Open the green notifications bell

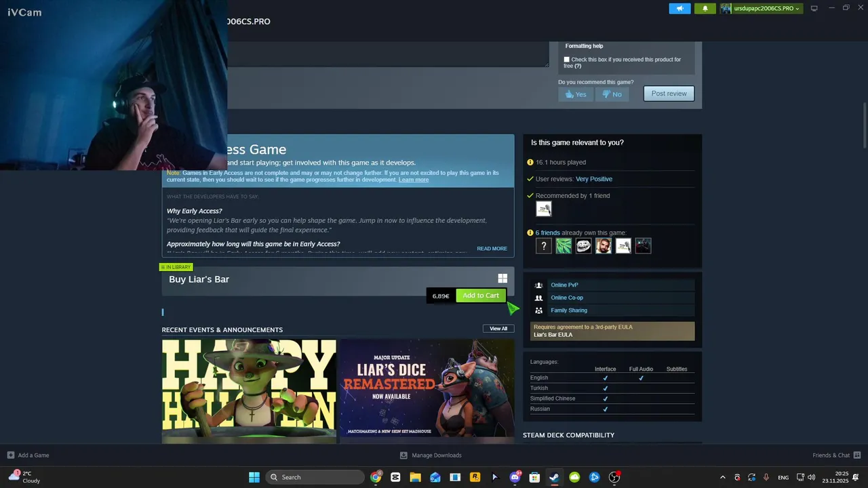point(705,8)
